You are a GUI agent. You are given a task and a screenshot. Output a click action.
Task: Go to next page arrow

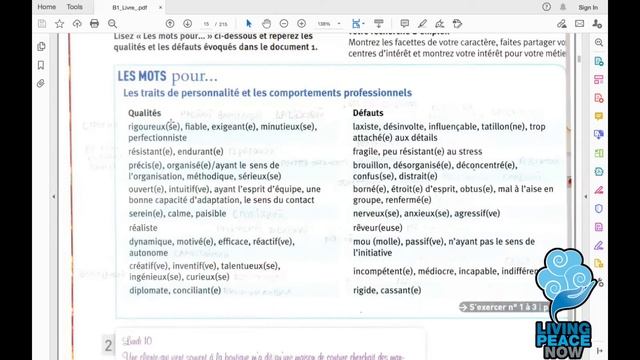click(187, 24)
